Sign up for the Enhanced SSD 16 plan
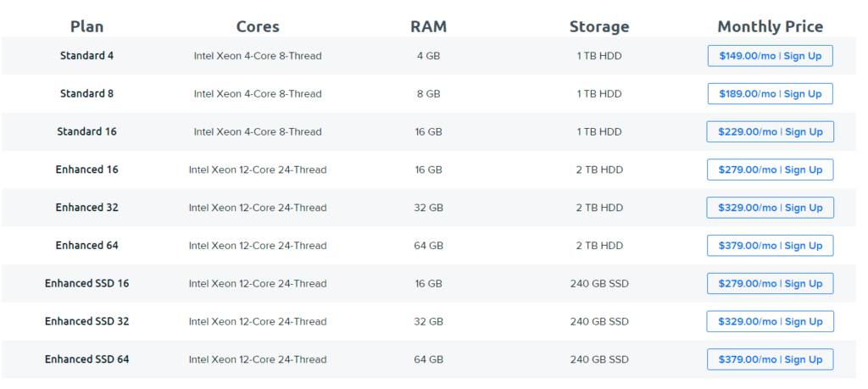Viewport: 868px width, 389px height. click(x=770, y=283)
